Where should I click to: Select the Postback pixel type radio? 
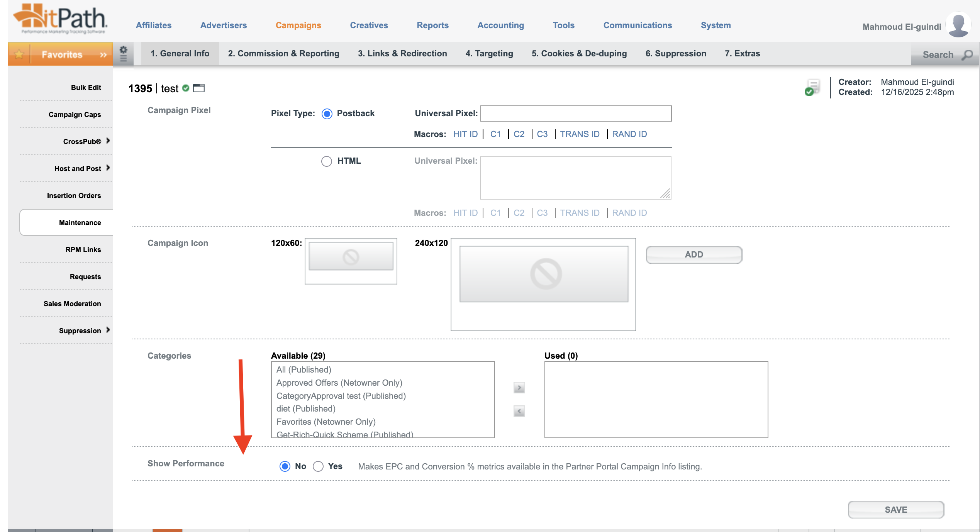(327, 114)
